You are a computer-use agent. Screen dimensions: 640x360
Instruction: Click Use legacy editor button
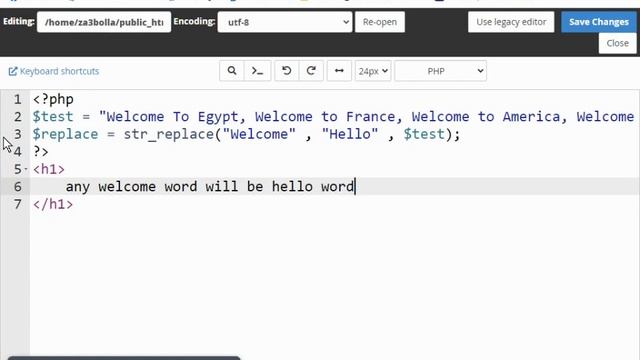coord(511,22)
